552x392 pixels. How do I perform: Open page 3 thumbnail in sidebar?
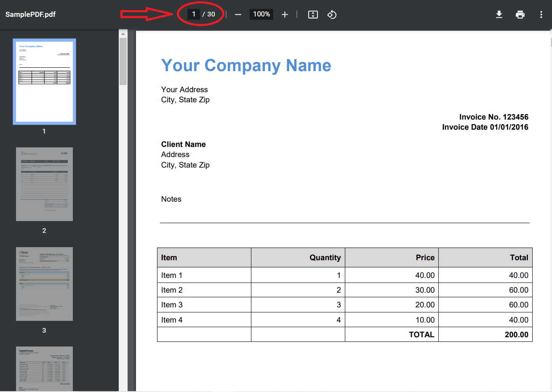coord(44,284)
